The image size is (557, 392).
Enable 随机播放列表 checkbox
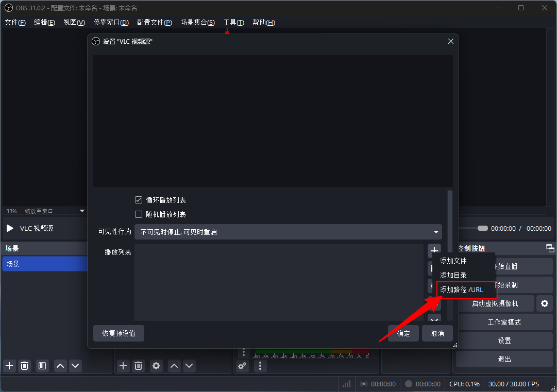(138, 214)
